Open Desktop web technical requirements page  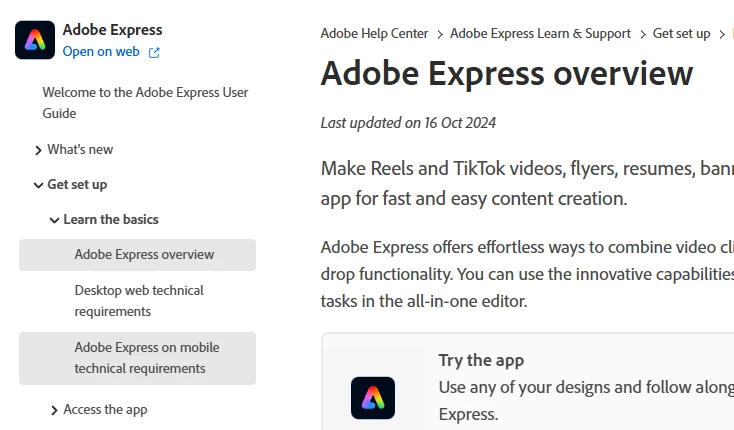tap(139, 301)
